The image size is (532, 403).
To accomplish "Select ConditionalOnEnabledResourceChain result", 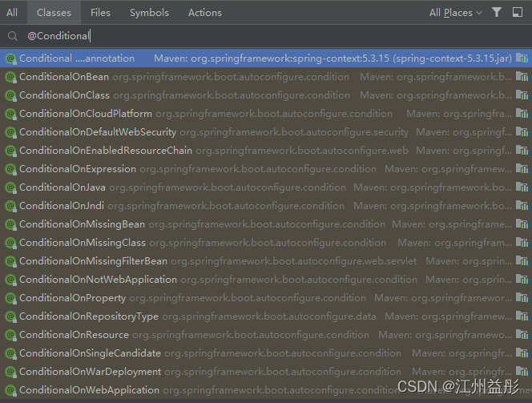I will pos(266,151).
